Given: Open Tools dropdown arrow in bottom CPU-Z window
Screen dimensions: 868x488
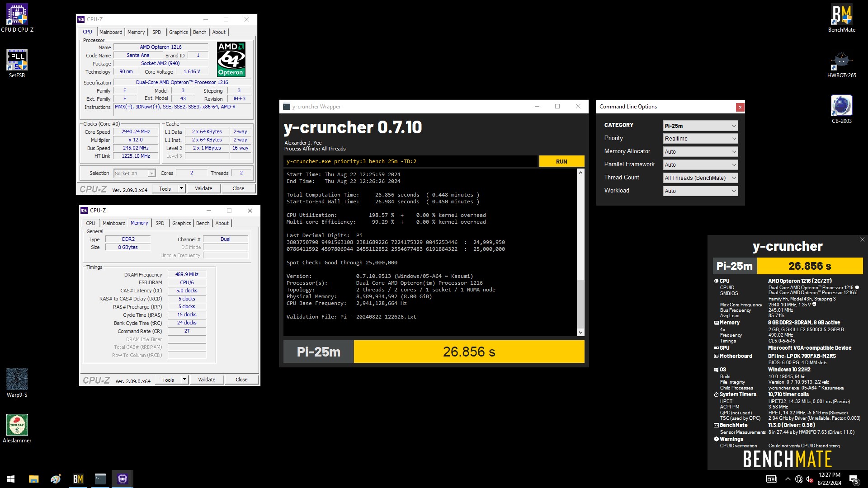Looking at the screenshot, I should [184, 380].
